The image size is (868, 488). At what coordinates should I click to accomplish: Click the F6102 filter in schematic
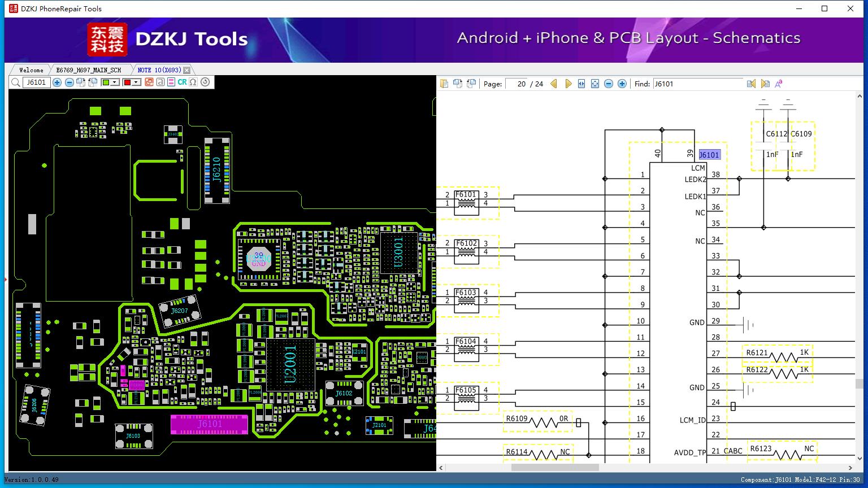(x=466, y=251)
